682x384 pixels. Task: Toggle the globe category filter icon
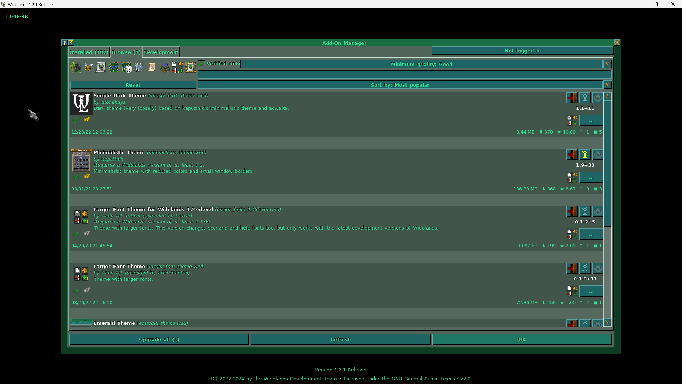click(x=114, y=67)
